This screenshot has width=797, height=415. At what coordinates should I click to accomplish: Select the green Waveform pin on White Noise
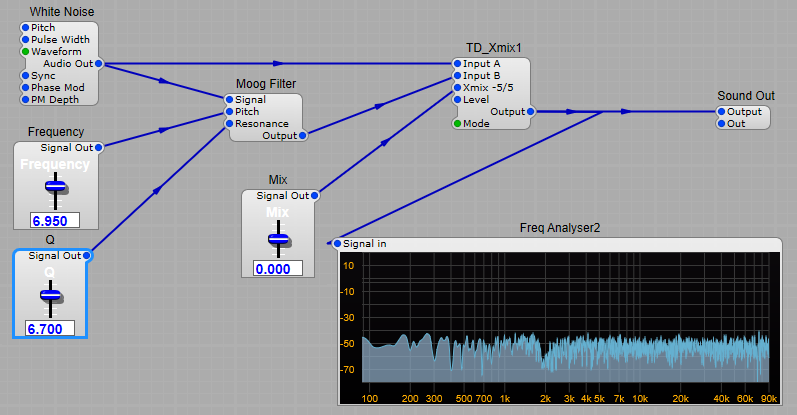25,51
